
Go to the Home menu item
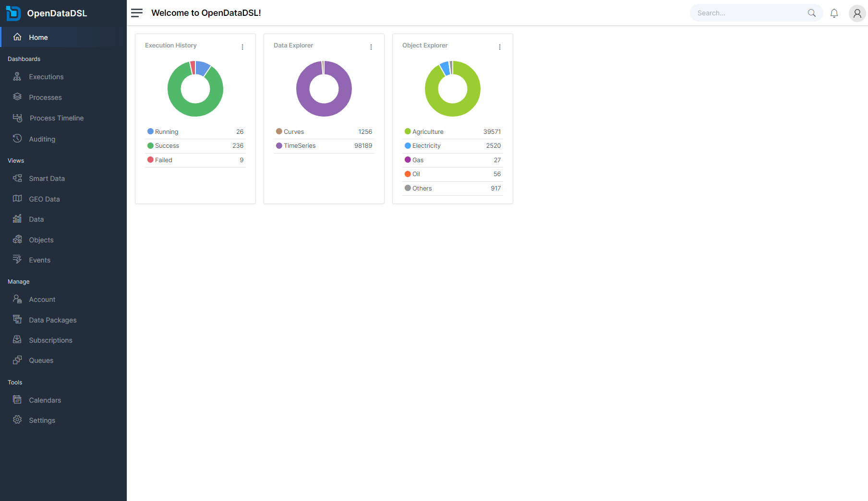(x=38, y=37)
